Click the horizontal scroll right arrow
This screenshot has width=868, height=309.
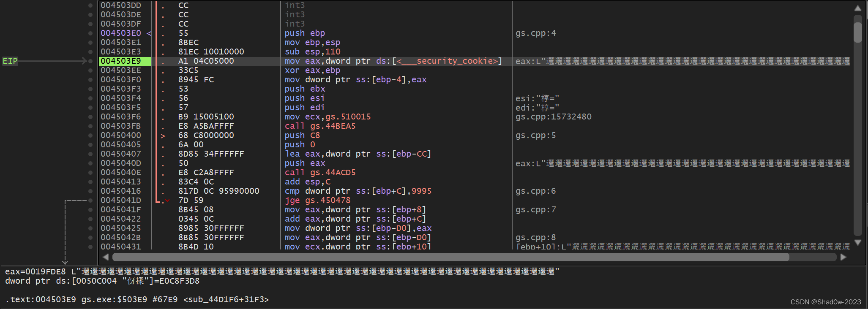843,257
